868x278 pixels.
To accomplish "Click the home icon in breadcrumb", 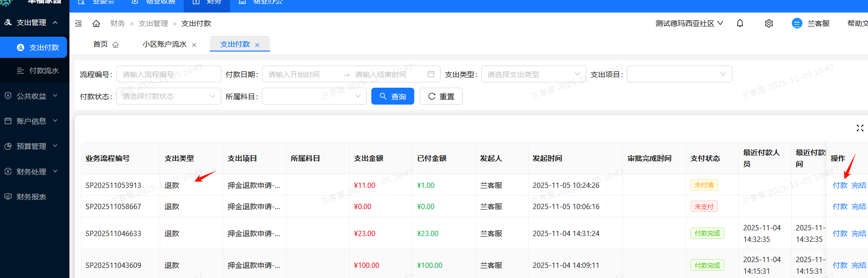I will pyautogui.click(x=96, y=24).
